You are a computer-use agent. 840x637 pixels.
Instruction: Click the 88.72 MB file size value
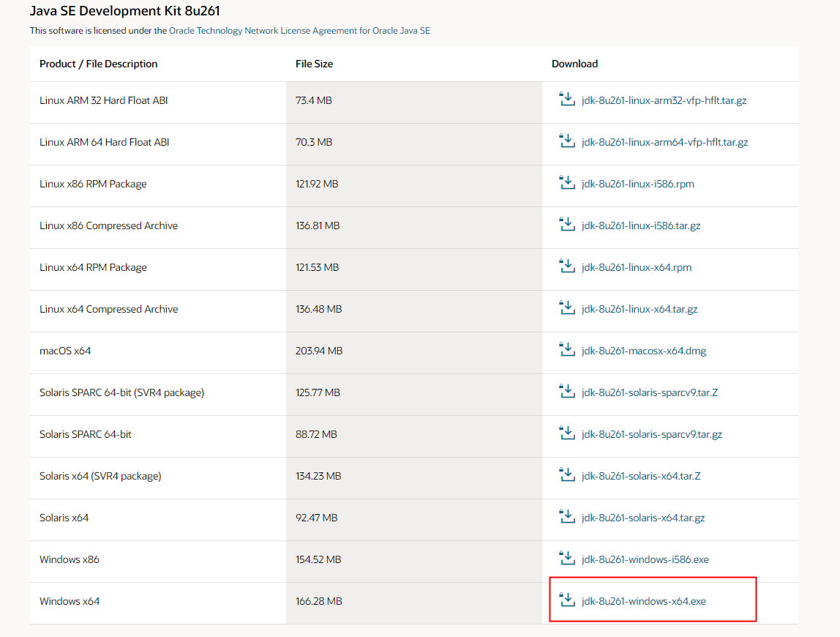click(316, 434)
